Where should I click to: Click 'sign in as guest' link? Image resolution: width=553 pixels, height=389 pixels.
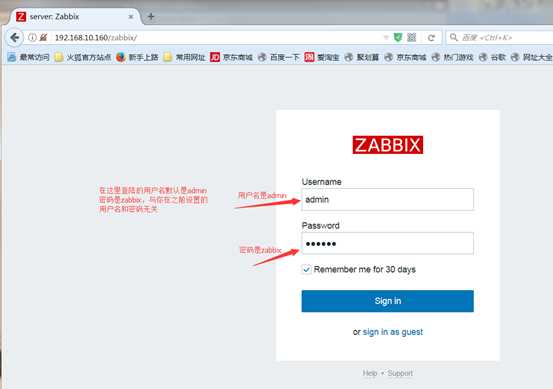(393, 332)
